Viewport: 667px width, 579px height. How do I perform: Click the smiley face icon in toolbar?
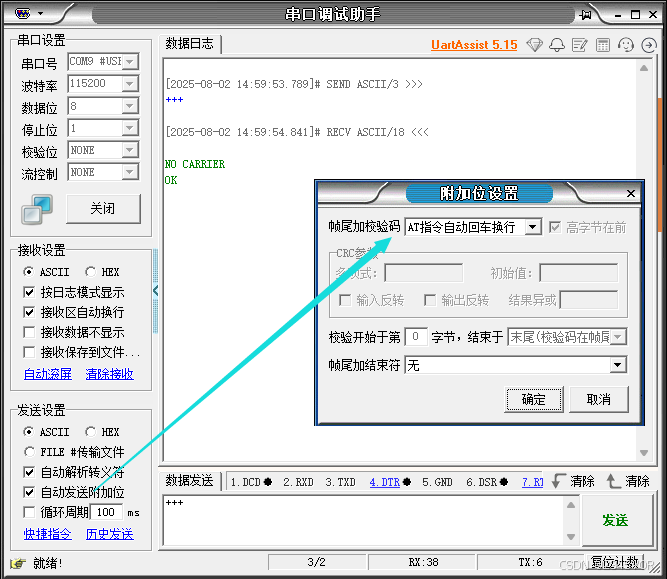(626, 45)
